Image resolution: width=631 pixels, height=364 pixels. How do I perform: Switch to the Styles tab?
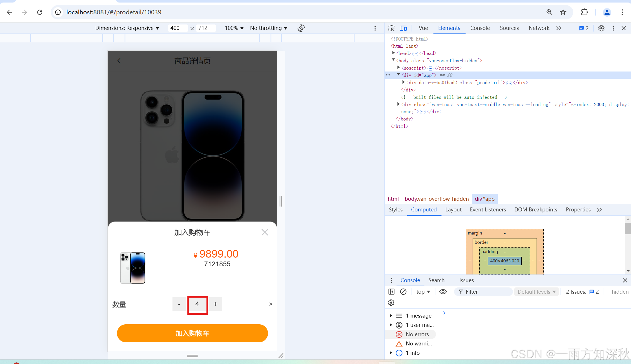pos(395,209)
